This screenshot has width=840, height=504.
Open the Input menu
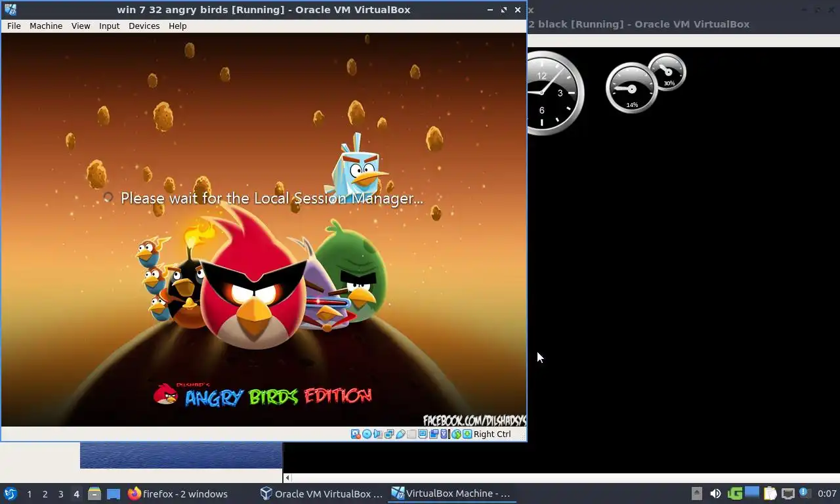[109, 26]
